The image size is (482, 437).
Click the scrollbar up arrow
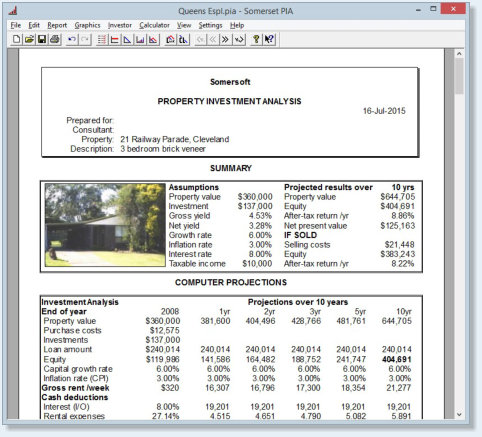point(459,53)
